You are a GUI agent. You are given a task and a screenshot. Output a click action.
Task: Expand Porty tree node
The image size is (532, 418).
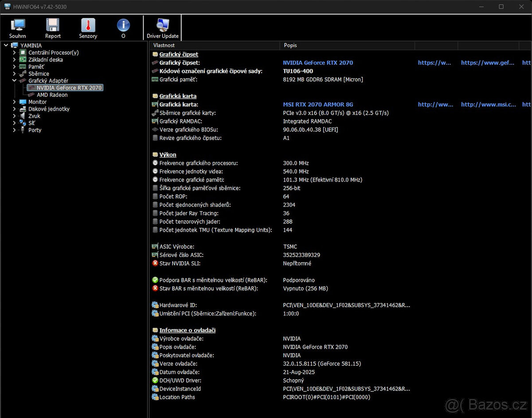[14, 130]
